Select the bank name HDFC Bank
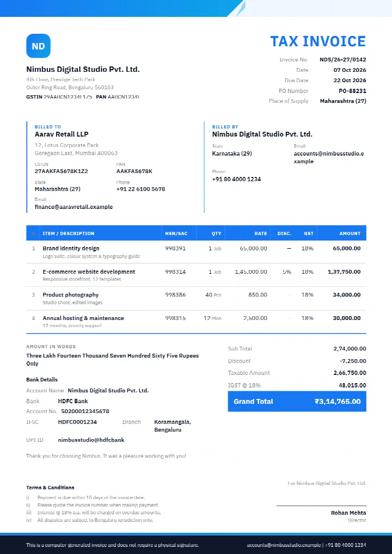 73,401
